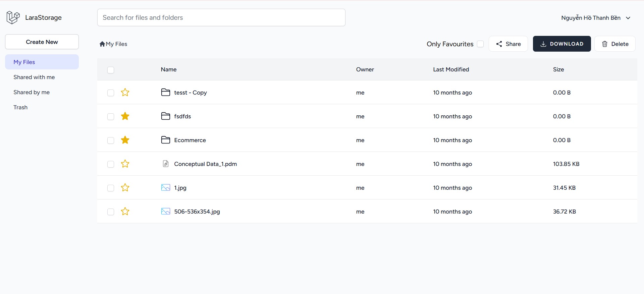Viewport: 644px width, 294px height.
Task: Remove Ecommerce folder from favourites star
Action: coord(125,140)
